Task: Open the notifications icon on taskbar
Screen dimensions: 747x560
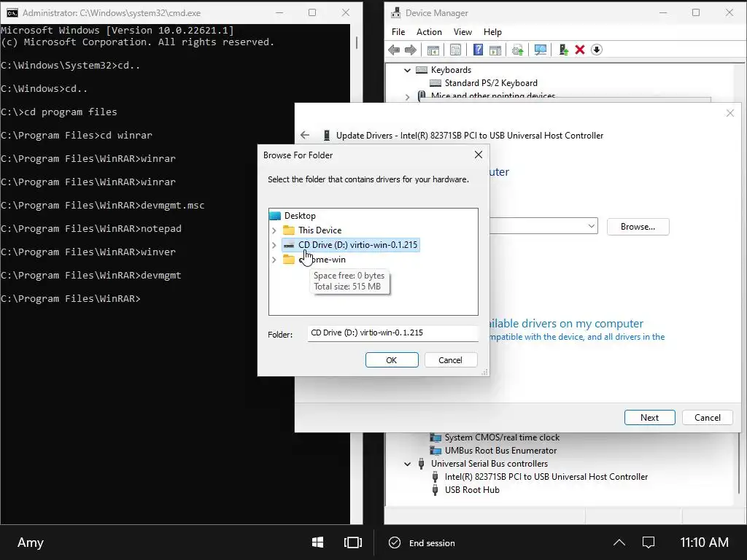Action: [649, 542]
